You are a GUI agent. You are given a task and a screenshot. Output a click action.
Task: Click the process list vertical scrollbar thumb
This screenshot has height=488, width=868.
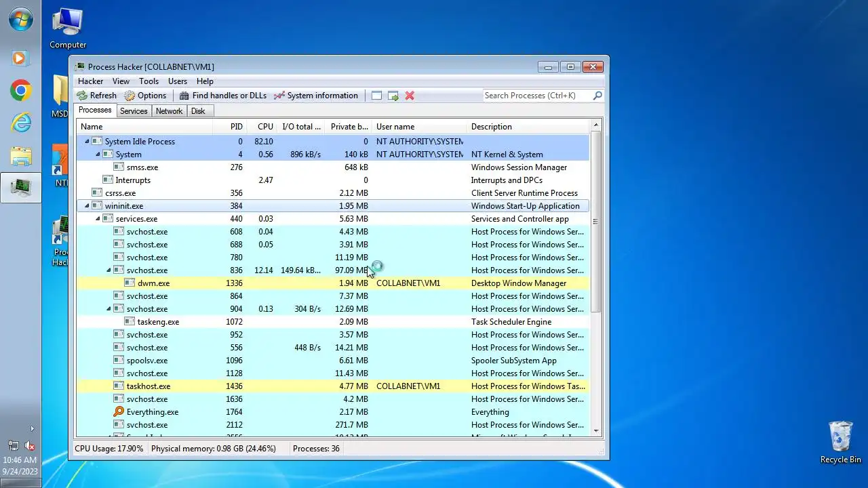click(596, 222)
